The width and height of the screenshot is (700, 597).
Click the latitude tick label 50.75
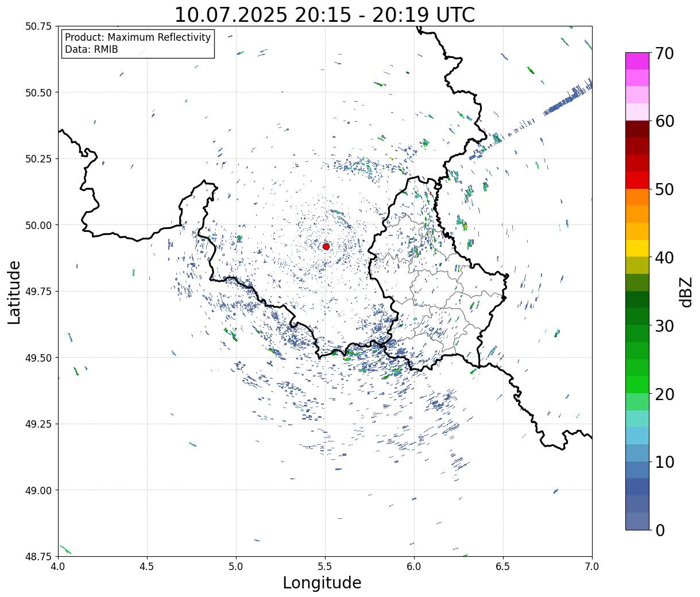coord(38,26)
